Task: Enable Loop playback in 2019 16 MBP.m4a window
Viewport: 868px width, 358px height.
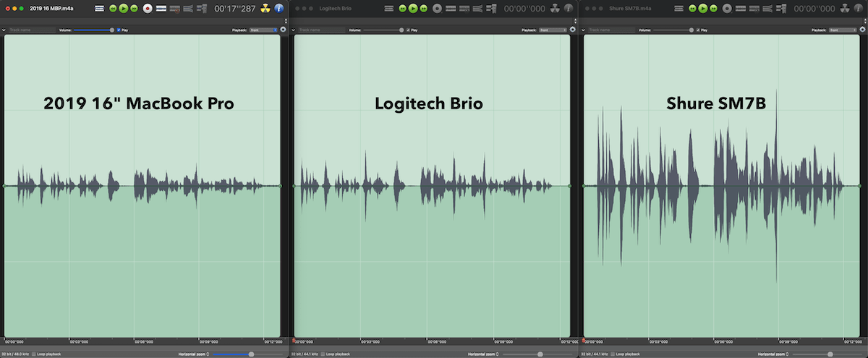Action: tap(34, 354)
